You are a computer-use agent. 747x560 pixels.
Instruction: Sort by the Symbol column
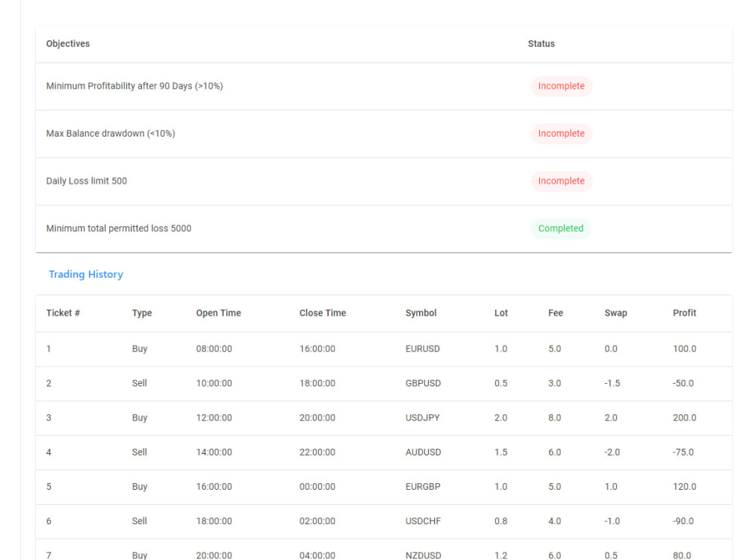point(421,313)
